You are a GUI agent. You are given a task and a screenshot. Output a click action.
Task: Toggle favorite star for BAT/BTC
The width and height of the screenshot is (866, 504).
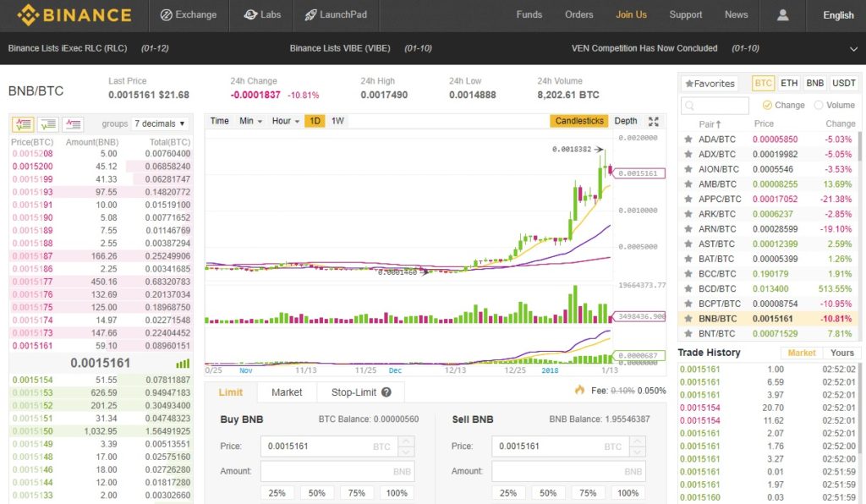pos(688,259)
